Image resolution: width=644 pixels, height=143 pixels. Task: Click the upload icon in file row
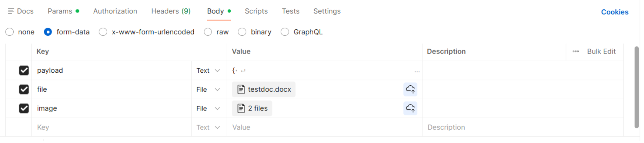(x=410, y=90)
